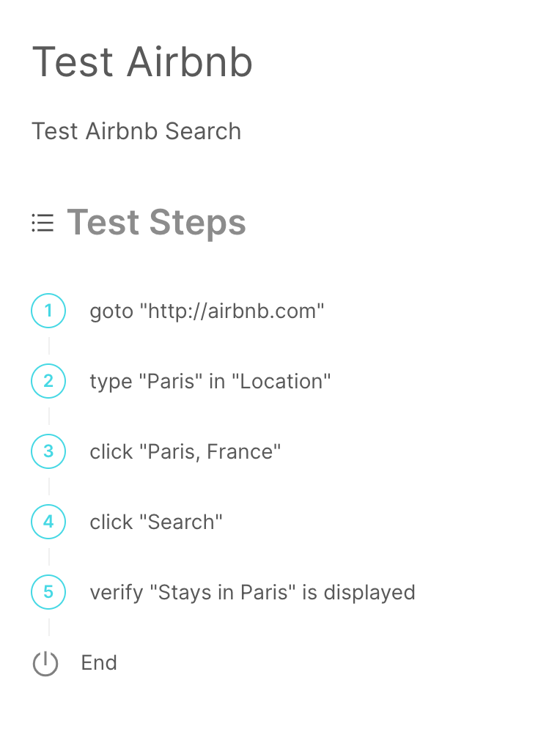Click the connector line below step 5
560x743 pixels.
coord(49,627)
